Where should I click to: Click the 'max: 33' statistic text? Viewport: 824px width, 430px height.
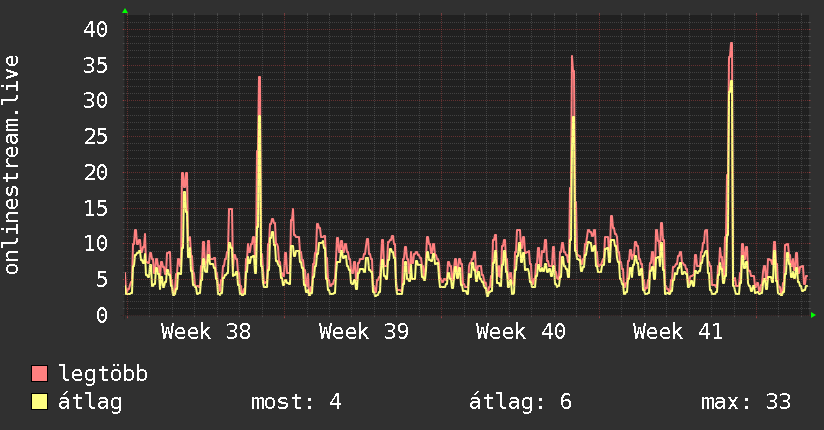tap(746, 402)
